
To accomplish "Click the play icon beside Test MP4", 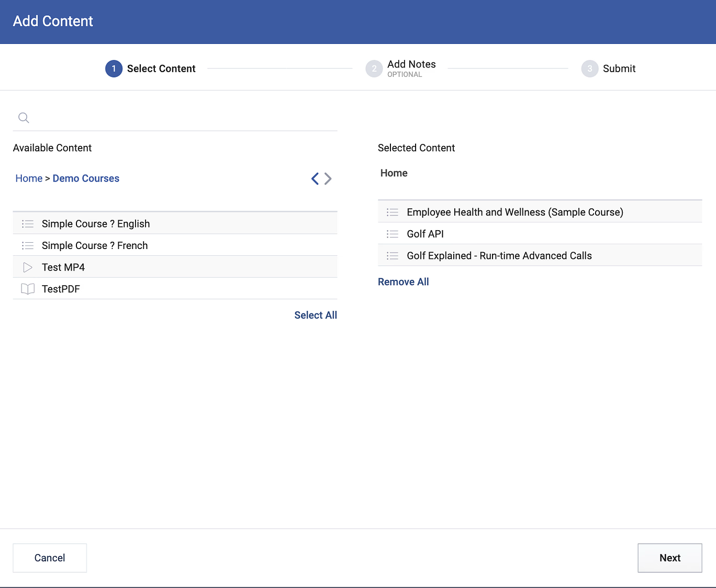I will (x=28, y=267).
